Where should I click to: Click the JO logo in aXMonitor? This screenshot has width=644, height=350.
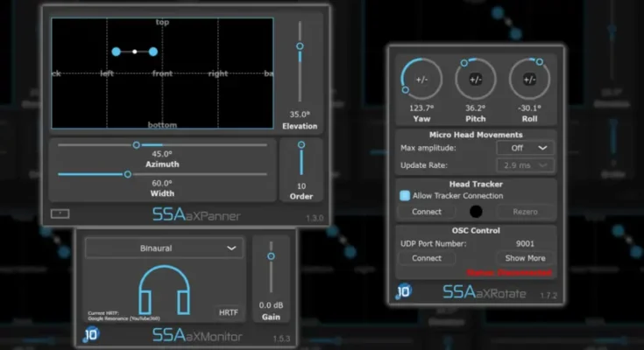(91, 333)
